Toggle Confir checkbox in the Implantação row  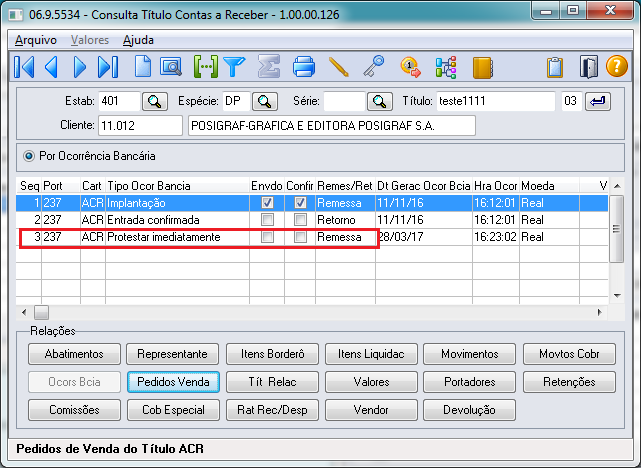click(300, 203)
